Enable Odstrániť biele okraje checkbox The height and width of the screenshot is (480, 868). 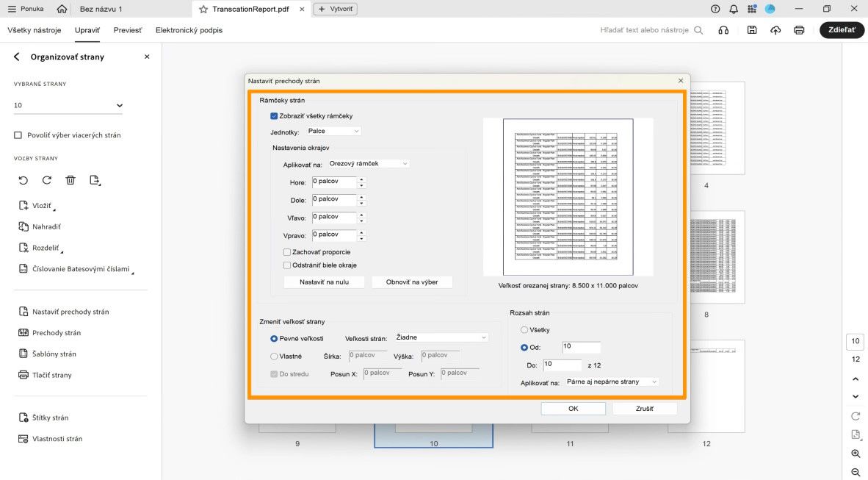(x=286, y=265)
